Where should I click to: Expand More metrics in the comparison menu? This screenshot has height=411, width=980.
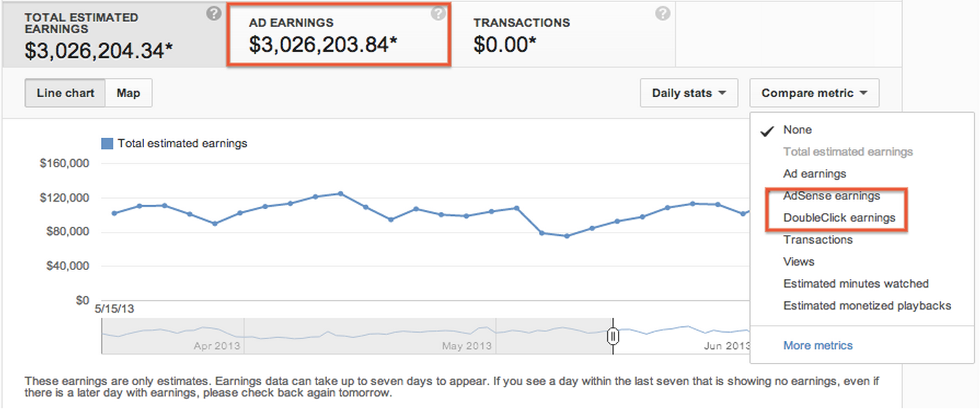[x=818, y=345]
